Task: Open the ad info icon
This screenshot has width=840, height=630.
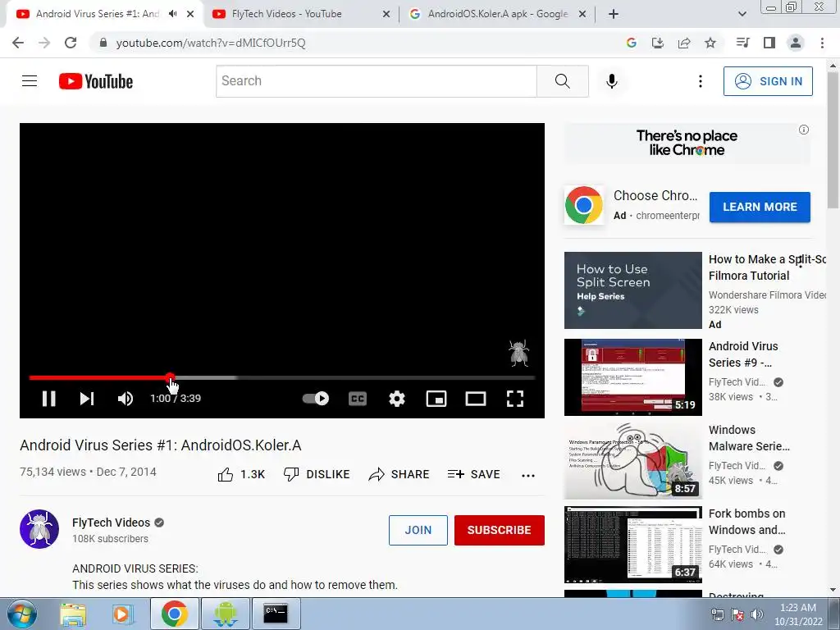Action: point(804,130)
